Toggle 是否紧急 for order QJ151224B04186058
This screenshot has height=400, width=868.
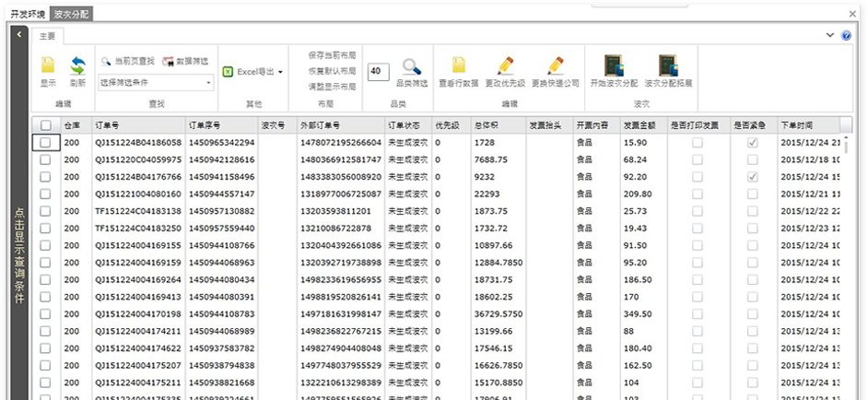click(752, 142)
